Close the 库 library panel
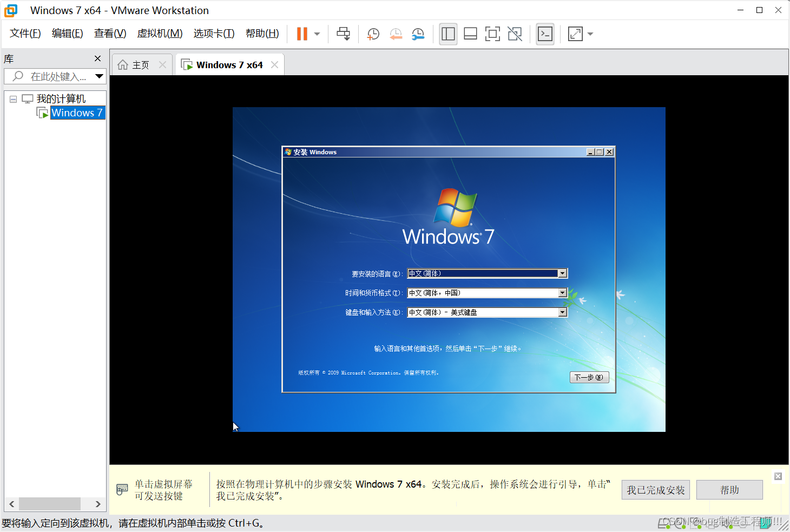The height and width of the screenshot is (532, 790). pos(97,58)
